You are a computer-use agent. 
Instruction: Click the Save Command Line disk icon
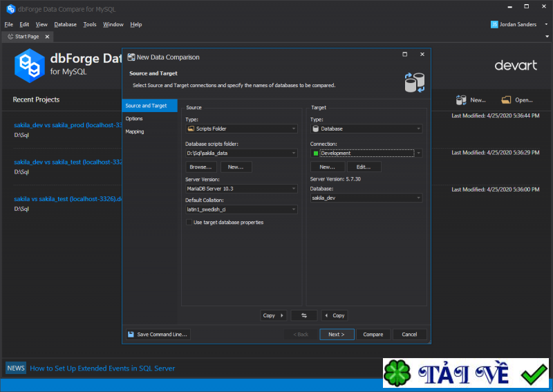click(130, 335)
